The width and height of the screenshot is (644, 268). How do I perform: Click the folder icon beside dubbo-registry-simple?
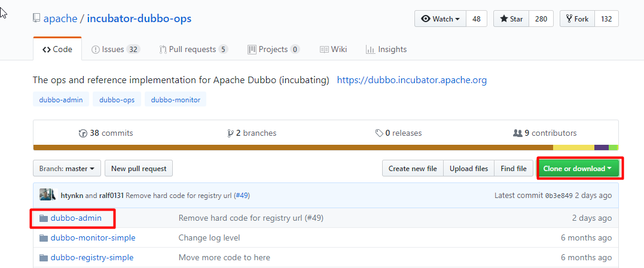click(43, 258)
